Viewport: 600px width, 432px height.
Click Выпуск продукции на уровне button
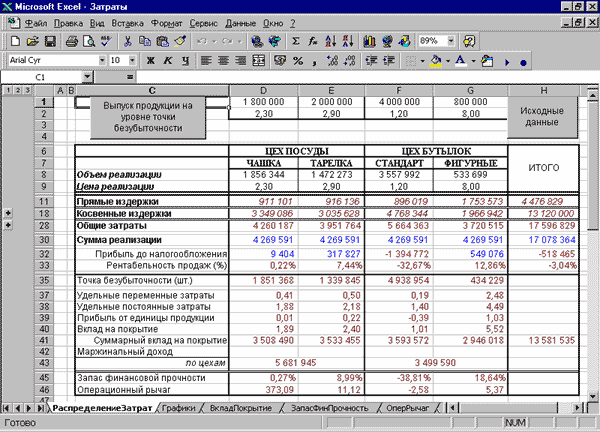148,117
